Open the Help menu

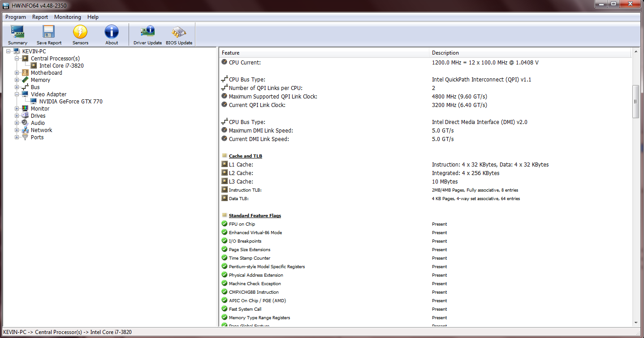pyautogui.click(x=93, y=17)
